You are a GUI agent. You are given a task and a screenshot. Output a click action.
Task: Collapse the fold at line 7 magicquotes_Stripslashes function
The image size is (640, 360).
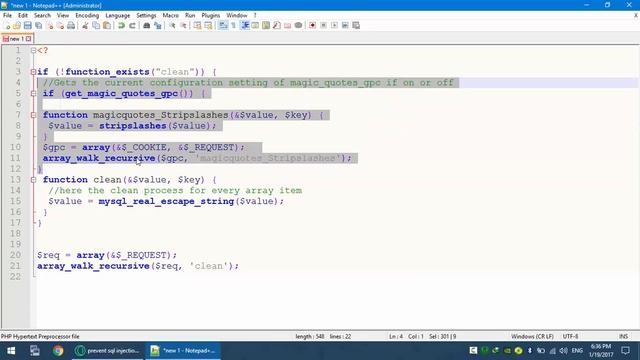click(33, 115)
